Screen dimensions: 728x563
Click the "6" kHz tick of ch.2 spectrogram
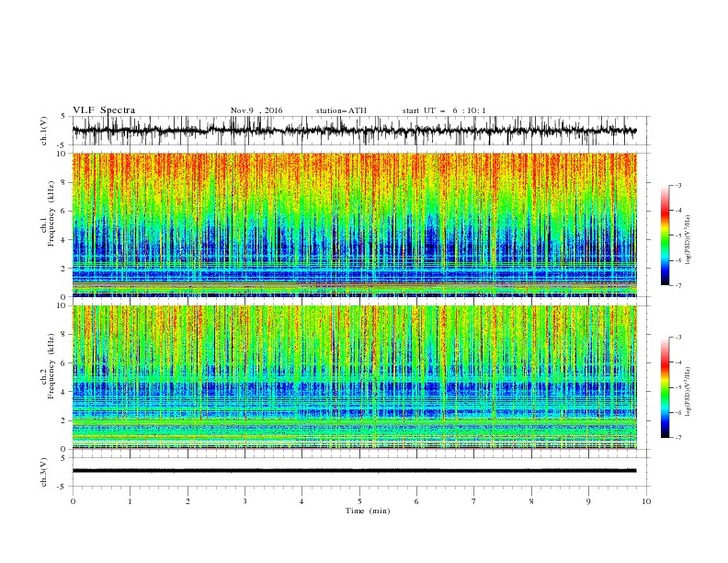click(x=63, y=363)
